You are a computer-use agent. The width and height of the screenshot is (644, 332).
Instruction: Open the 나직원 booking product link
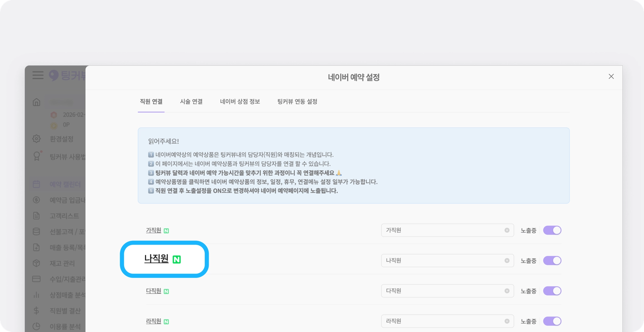156,259
